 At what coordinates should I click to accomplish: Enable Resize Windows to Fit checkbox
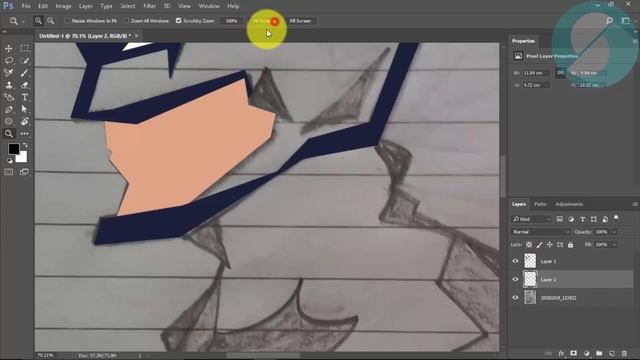[x=67, y=20]
